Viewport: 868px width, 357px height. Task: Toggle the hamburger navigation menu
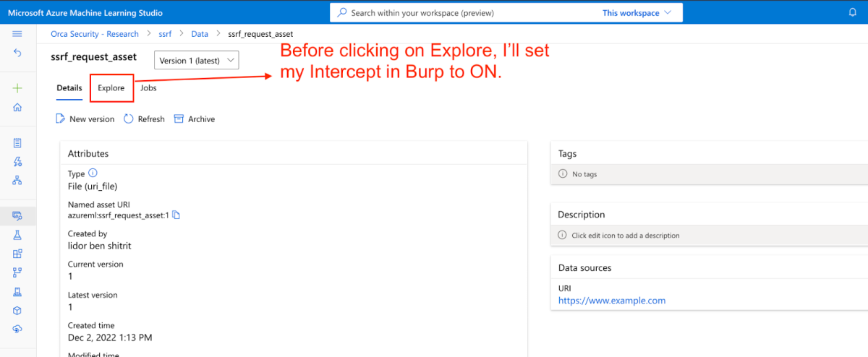click(17, 33)
